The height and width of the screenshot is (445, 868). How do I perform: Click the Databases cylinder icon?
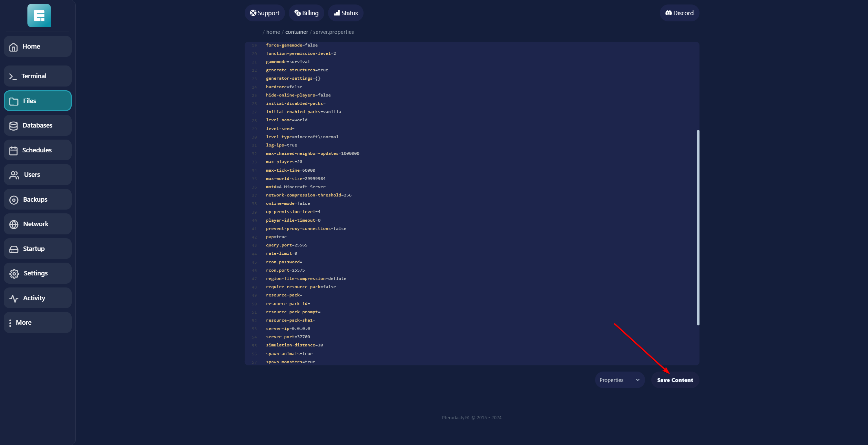coord(13,126)
